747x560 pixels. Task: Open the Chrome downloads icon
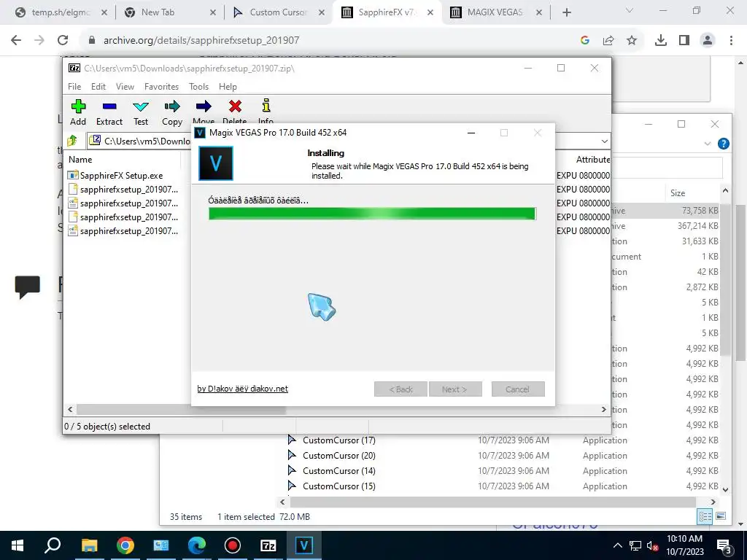click(x=661, y=41)
